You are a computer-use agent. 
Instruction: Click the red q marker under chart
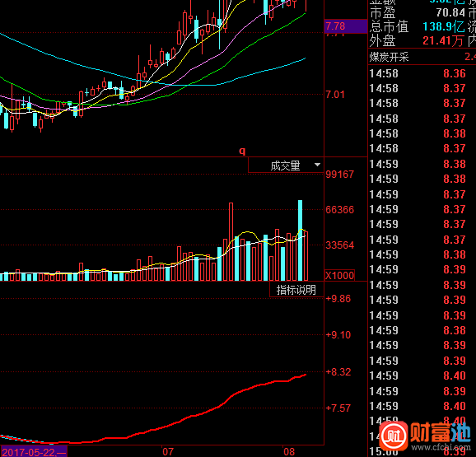click(x=242, y=151)
